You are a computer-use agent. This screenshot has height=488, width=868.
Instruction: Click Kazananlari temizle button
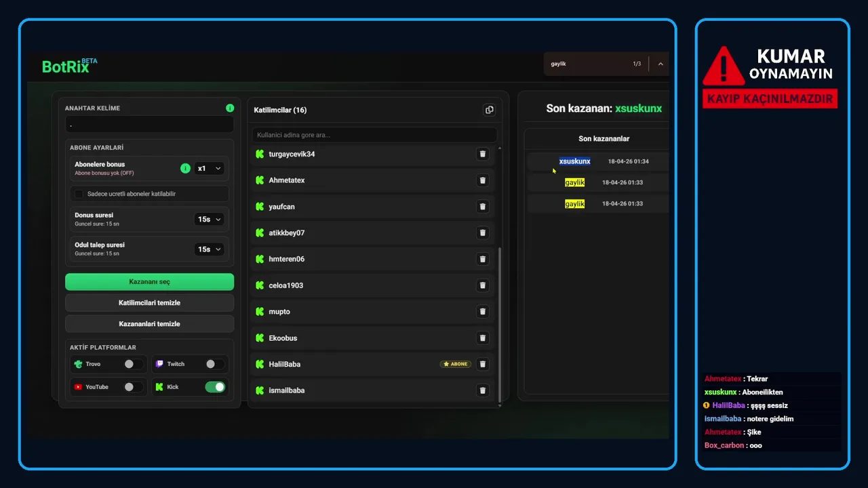click(149, 323)
